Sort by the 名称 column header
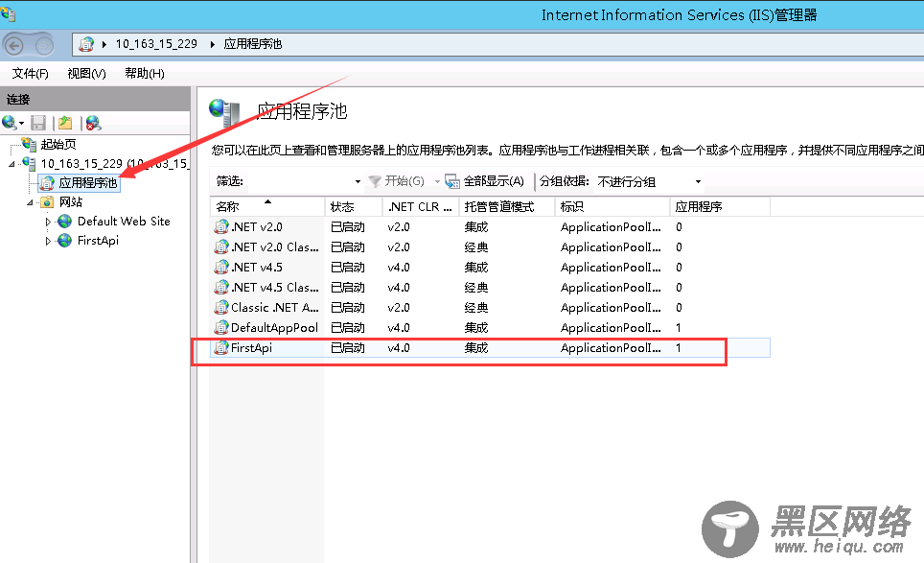The height and width of the screenshot is (563, 924). coord(267,207)
